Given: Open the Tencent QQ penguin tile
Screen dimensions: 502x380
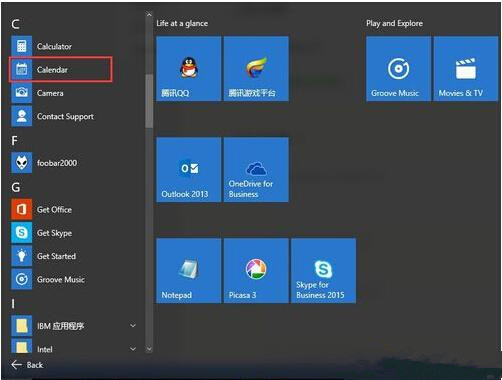Looking at the screenshot, I should (x=189, y=69).
